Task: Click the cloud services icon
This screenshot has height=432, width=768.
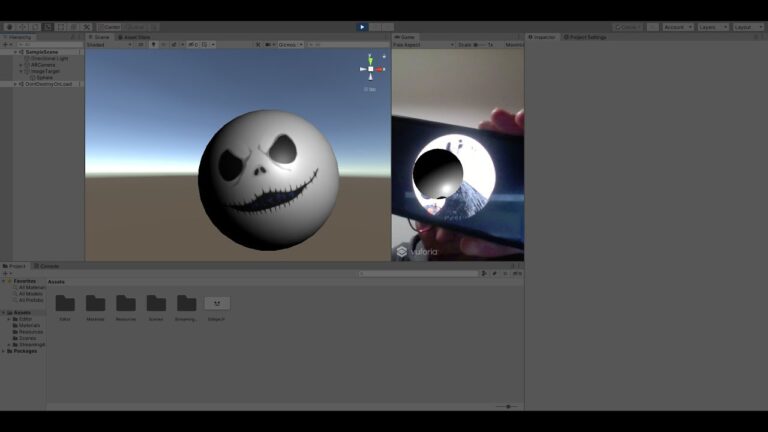Action: click(652, 27)
